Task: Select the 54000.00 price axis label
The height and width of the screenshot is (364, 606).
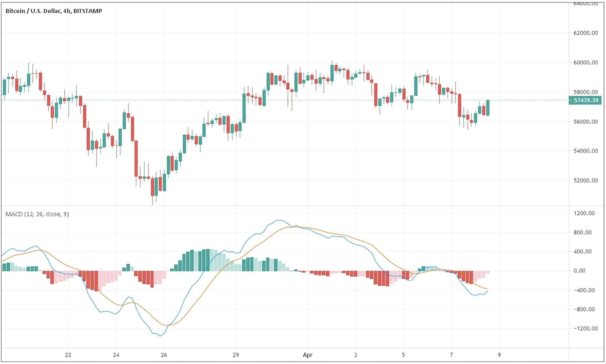Action: (586, 151)
